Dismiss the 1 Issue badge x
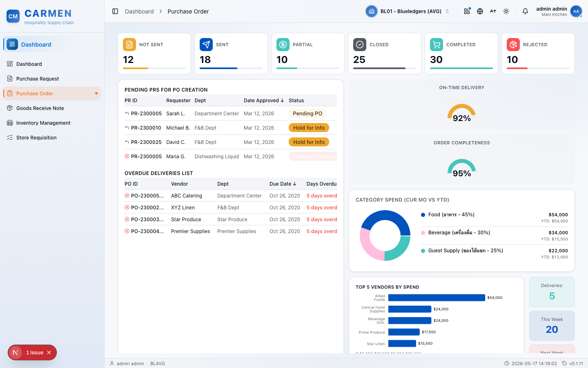Image resolution: width=588 pixels, height=368 pixels. click(x=49, y=352)
